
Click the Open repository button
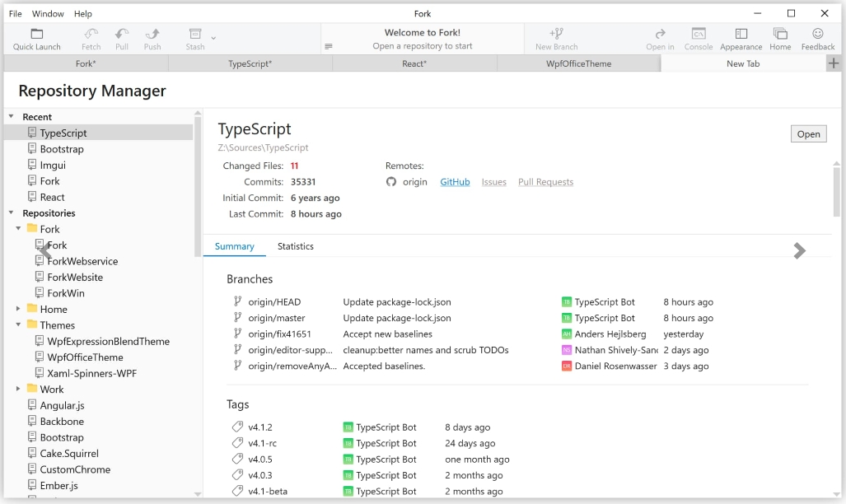pos(808,134)
